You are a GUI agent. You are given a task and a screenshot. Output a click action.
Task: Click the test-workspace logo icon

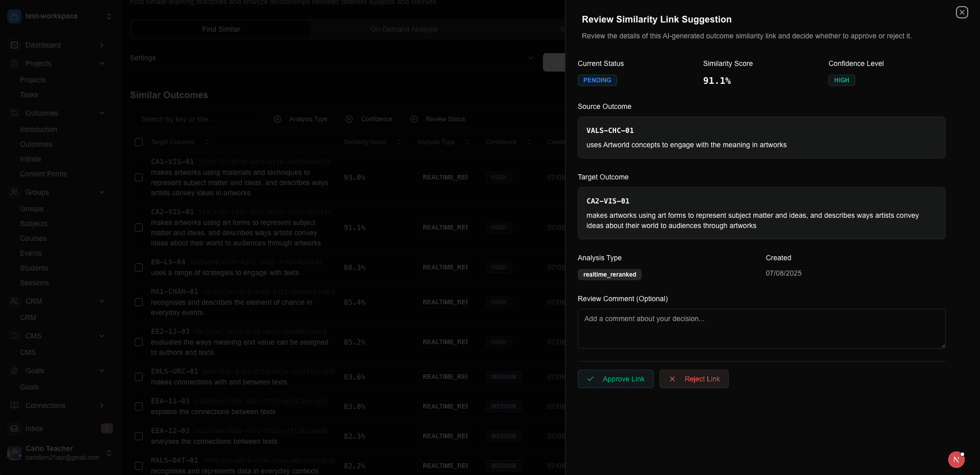[14, 16]
